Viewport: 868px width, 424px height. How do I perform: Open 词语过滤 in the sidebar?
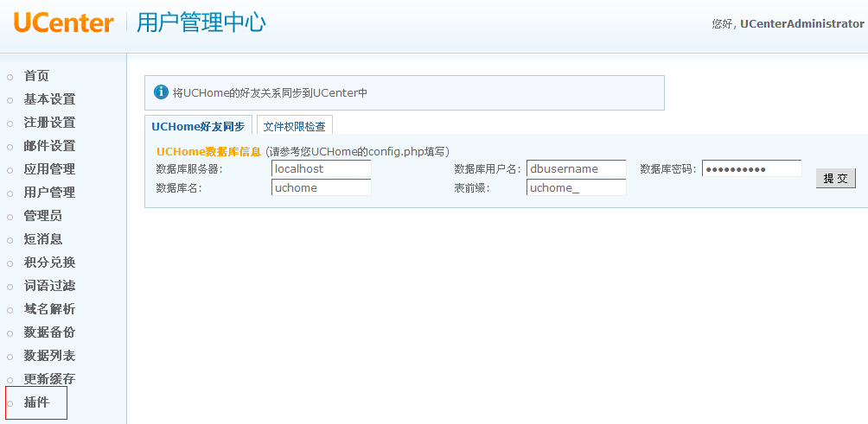49,286
